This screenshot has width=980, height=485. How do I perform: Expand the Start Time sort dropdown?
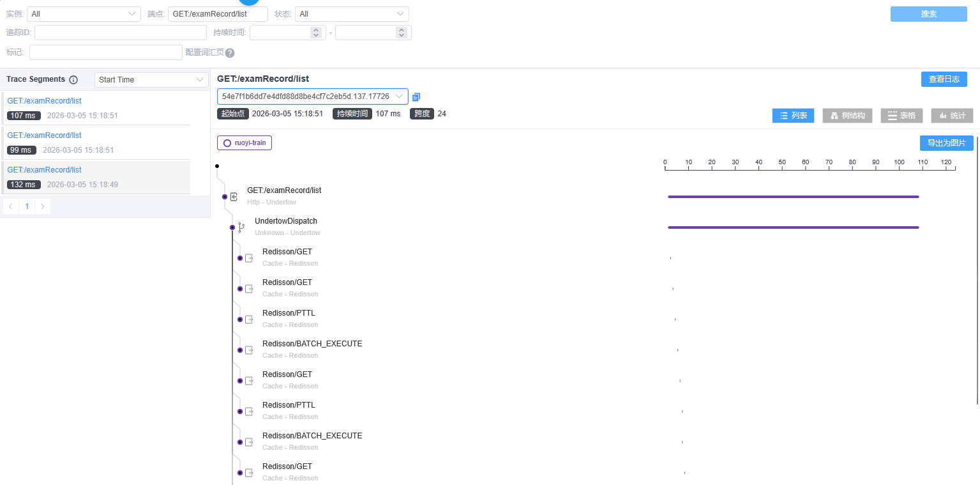coord(151,80)
